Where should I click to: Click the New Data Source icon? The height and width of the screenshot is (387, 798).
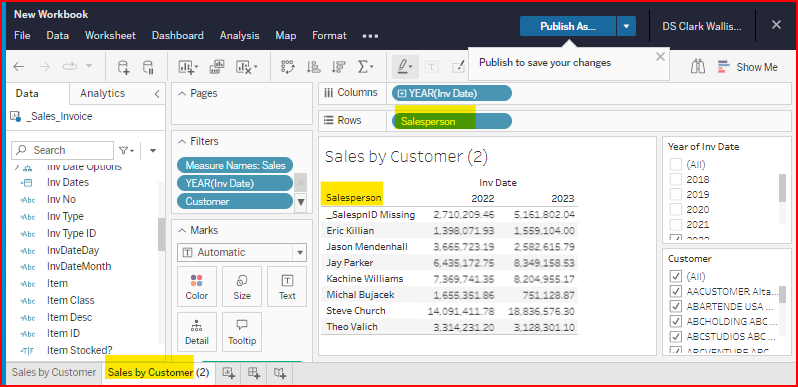(123, 67)
